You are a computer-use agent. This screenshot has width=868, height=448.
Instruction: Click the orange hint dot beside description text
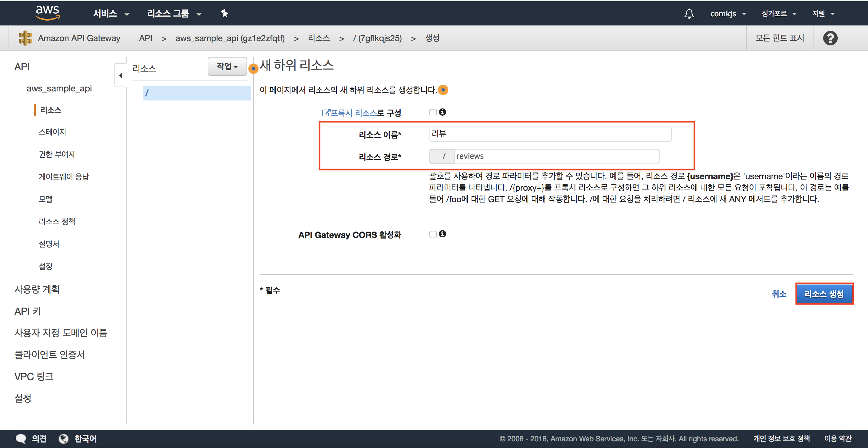click(x=443, y=90)
